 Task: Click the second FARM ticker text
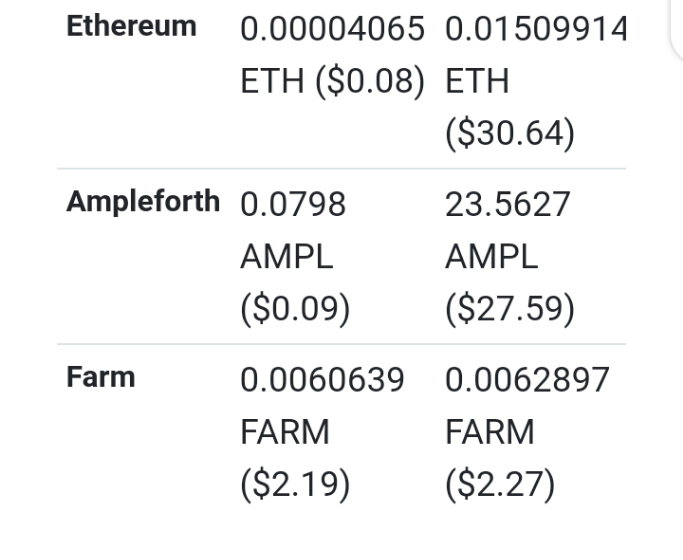pos(490,432)
